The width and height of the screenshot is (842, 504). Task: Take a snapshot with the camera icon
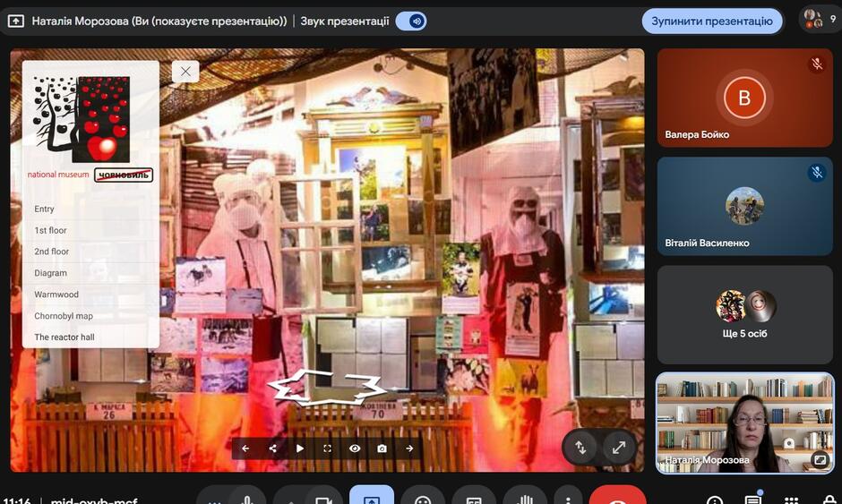[382, 448]
